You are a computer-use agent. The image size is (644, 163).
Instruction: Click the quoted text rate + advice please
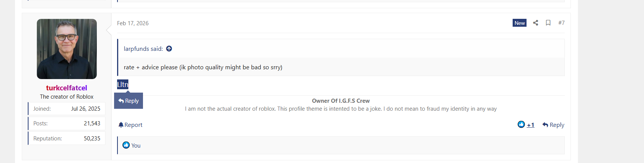[203, 67]
